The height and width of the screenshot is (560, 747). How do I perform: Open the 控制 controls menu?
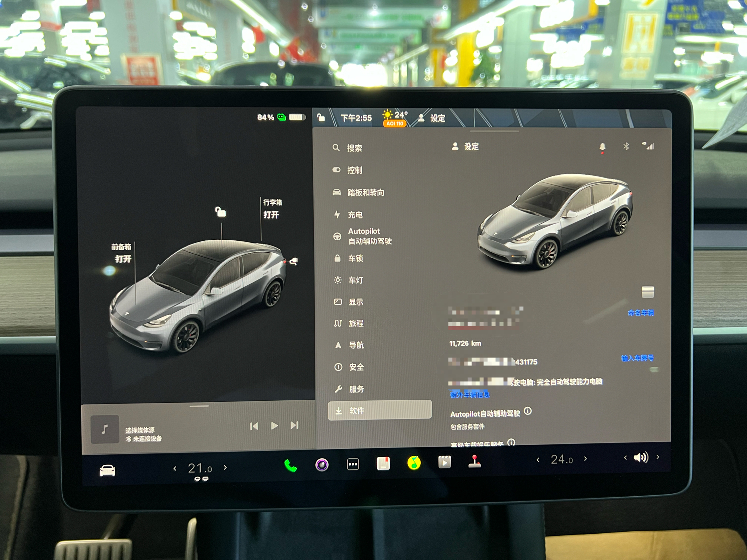(347, 170)
